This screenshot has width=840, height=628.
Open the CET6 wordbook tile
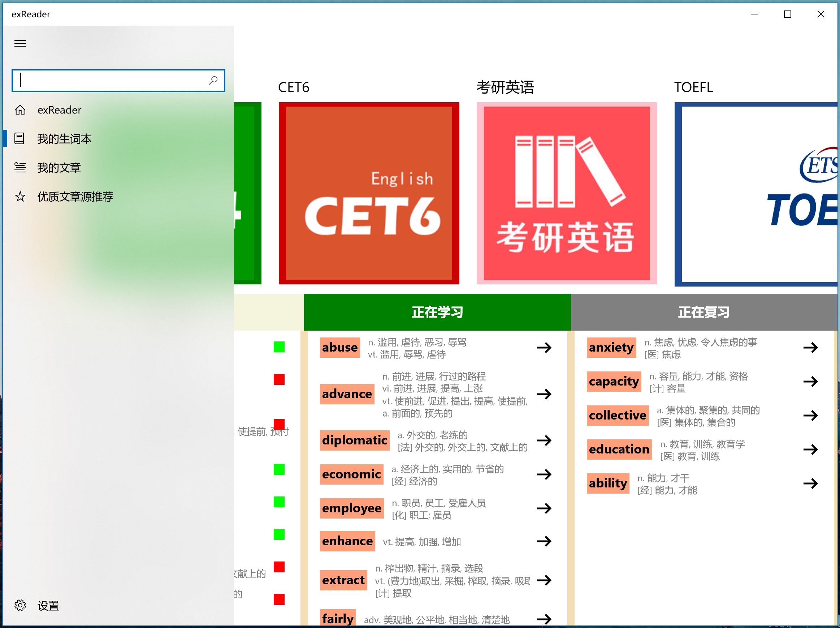click(369, 193)
